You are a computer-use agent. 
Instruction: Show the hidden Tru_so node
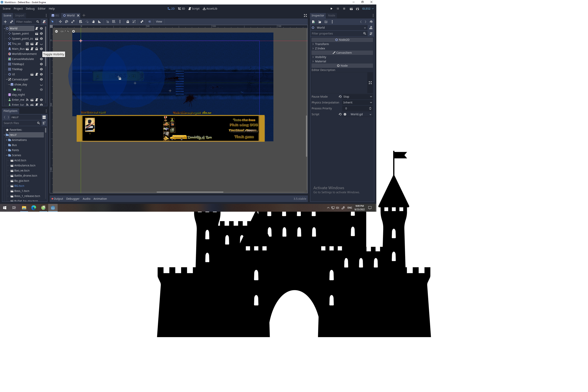tap(41, 44)
